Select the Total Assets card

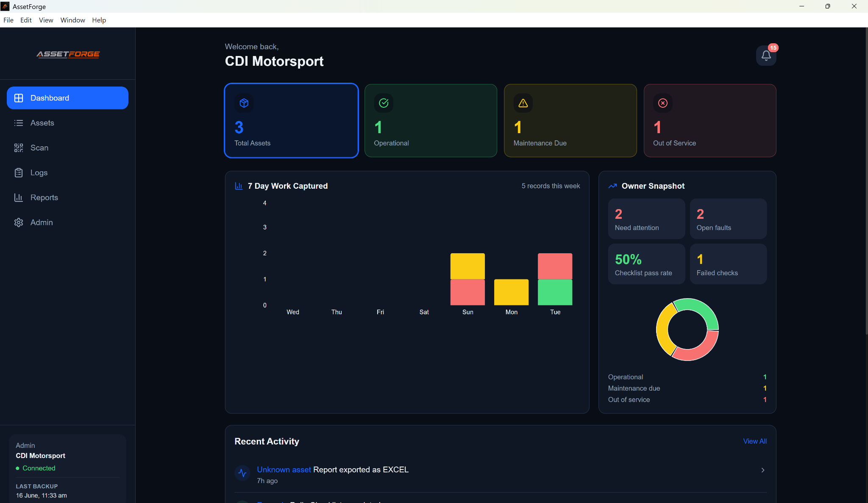(x=292, y=120)
